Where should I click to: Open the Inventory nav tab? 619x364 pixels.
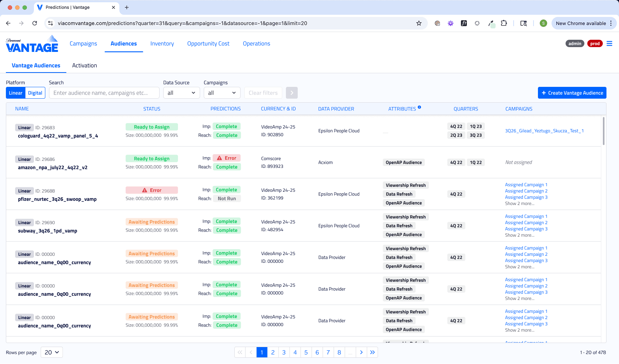click(162, 43)
